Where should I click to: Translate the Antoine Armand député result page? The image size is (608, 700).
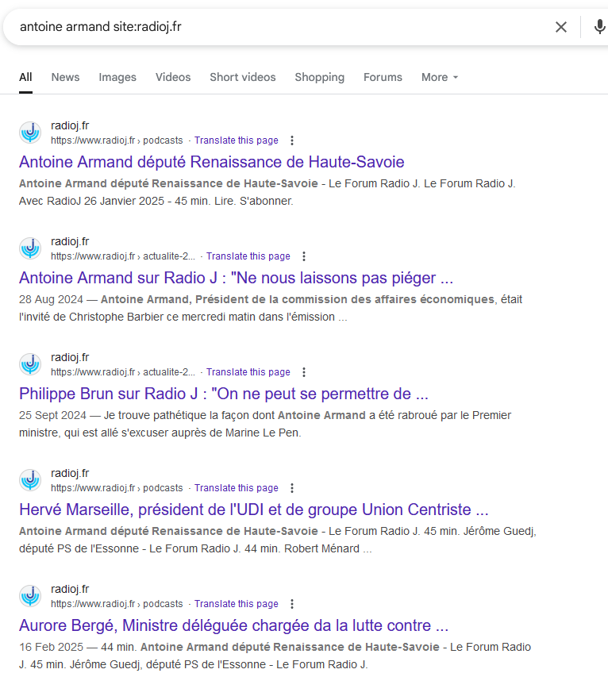237,140
